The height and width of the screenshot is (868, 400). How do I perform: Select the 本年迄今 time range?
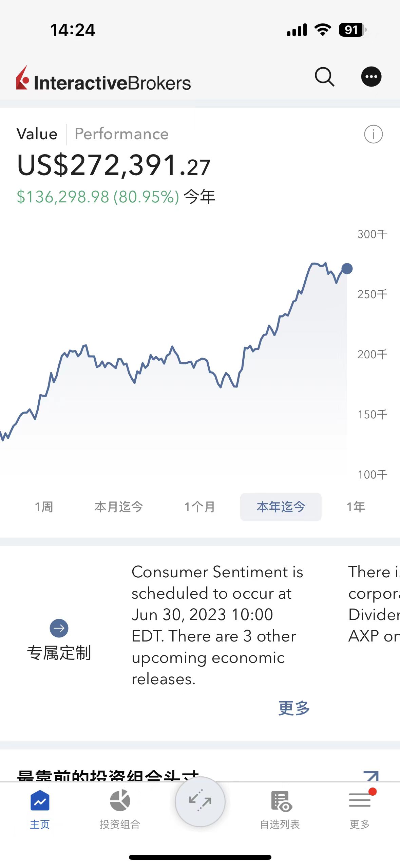(281, 507)
